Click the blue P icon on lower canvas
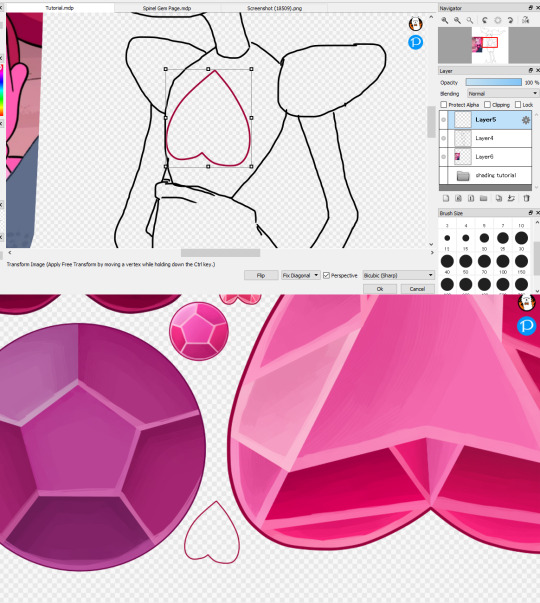Image resolution: width=540 pixels, height=603 pixels. [527, 326]
